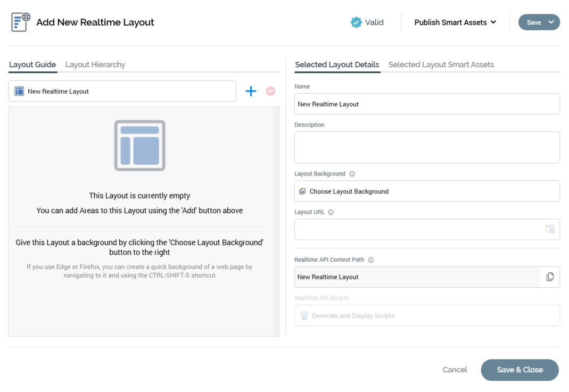Open the Selected Layout Smart Assets tab
This screenshot has height=392, width=569.
click(x=441, y=64)
